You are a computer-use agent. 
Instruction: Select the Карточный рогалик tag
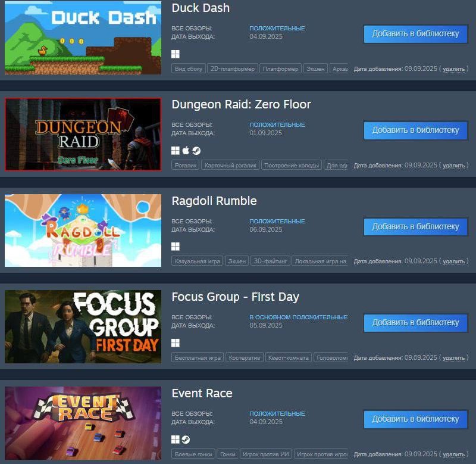click(230, 166)
